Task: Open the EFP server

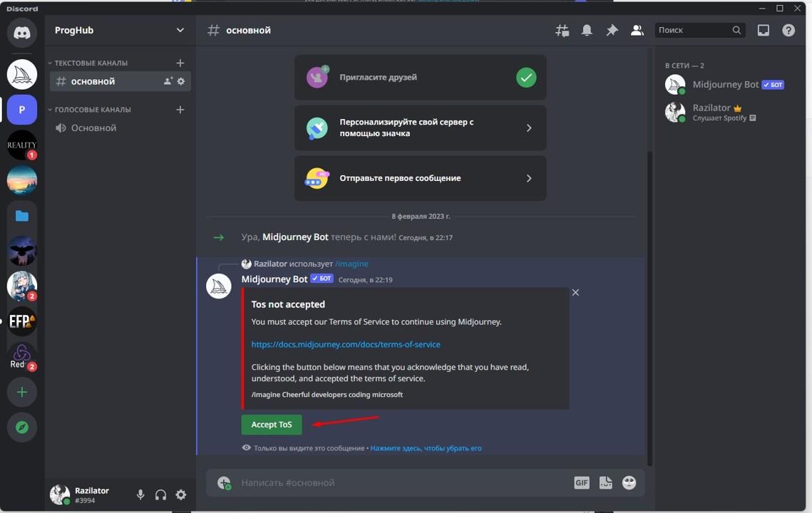Action: 22,321
